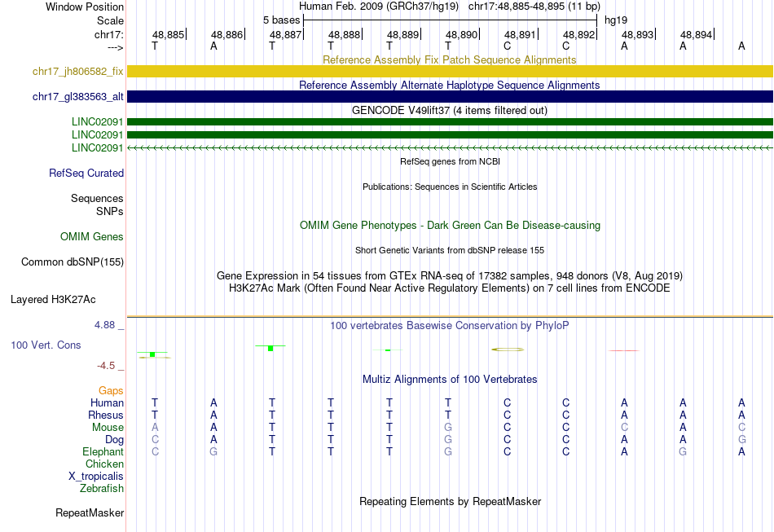
Task: Open the H3K27Ac Mark track title
Action: pos(450,288)
